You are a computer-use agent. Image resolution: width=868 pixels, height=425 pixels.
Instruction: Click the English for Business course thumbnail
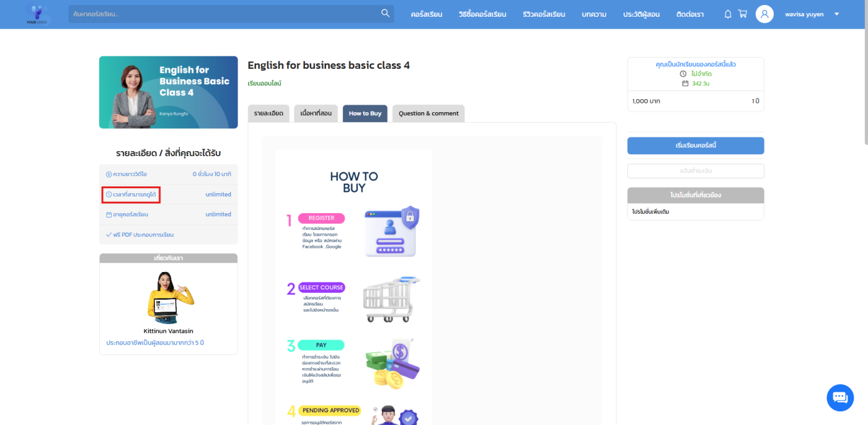[x=168, y=92]
